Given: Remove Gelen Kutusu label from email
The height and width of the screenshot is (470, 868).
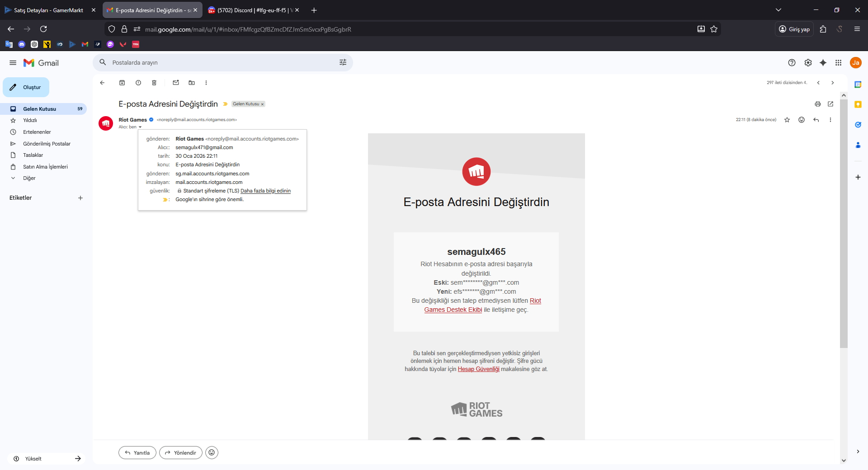Looking at the screenshot, I should tap(262, 104).
